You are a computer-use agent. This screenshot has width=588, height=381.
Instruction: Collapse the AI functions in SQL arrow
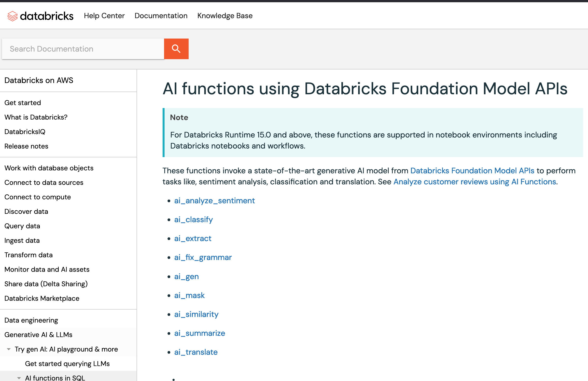[19, 378]
